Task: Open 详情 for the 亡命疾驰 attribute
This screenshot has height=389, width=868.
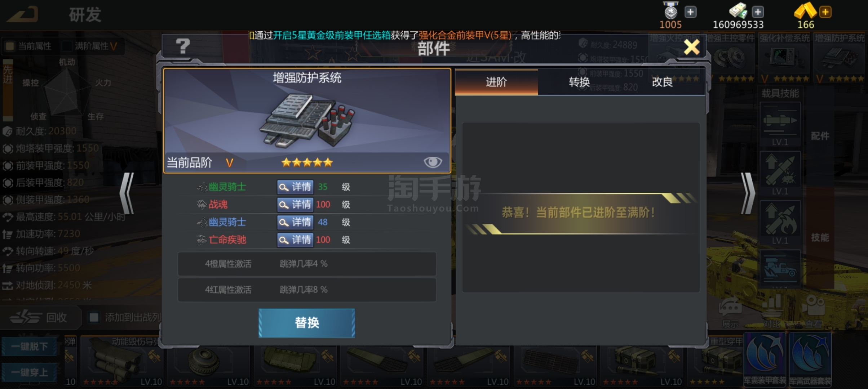Action: [x=295, y=240]
